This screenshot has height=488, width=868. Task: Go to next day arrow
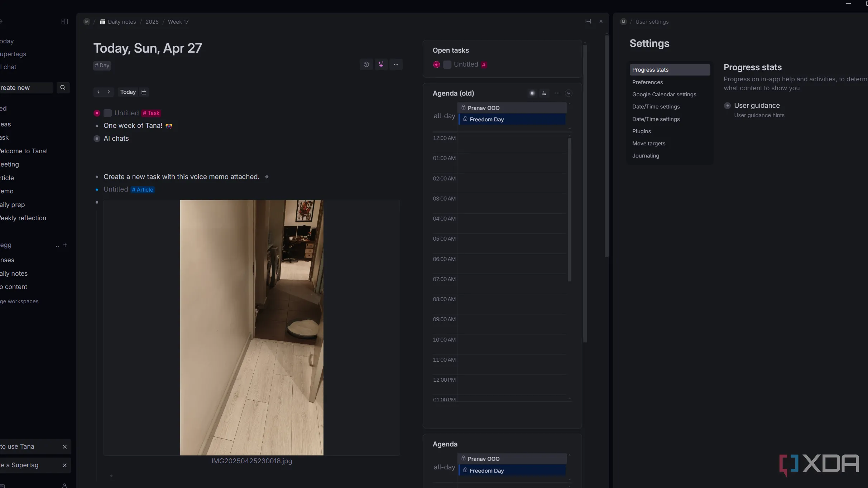click(x=109, y=92)
